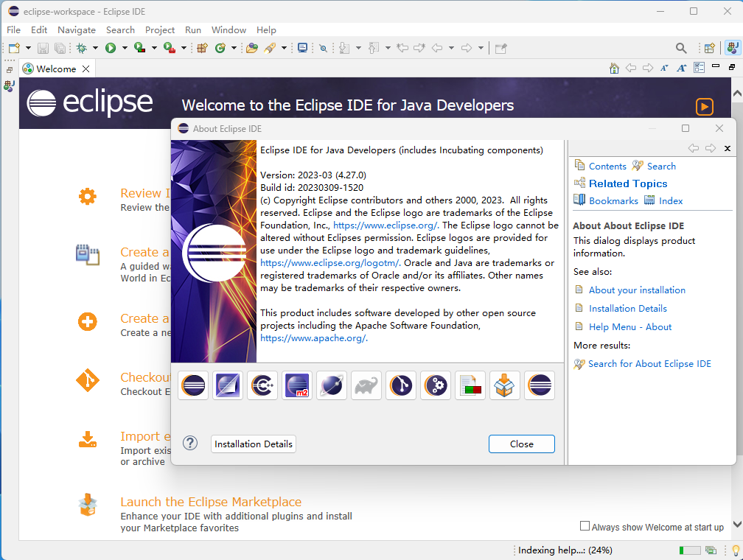Expand the Previous Annotation dropdown arrow
The image size is (743, 560).
388,48
